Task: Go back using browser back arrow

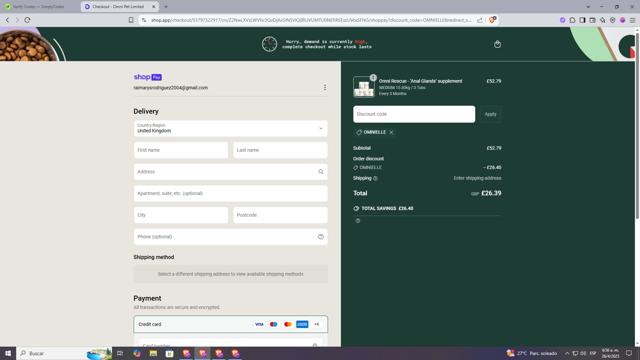Action: 7,20
